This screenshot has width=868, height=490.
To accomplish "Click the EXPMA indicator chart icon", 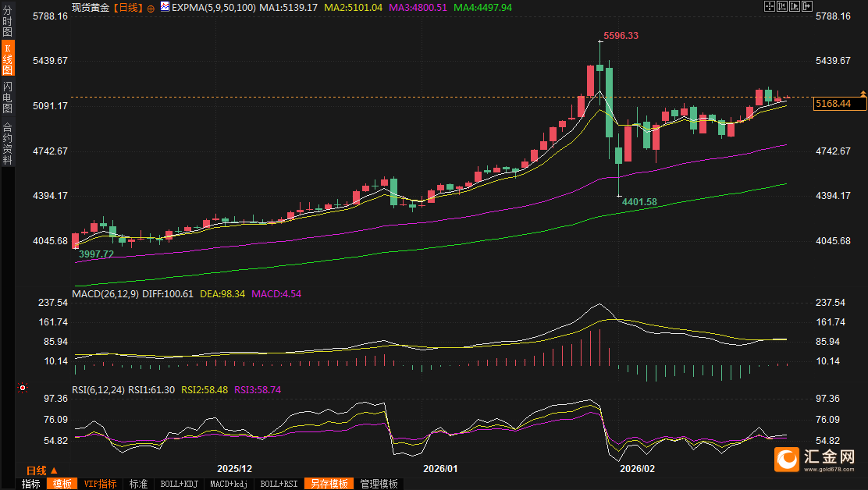I will pyautogui.click(x=165, y=6).
